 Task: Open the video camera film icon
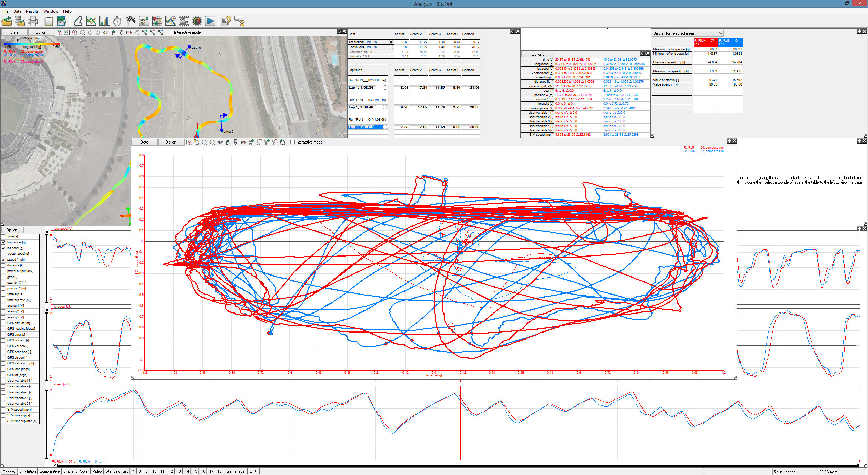coord(183,21)
